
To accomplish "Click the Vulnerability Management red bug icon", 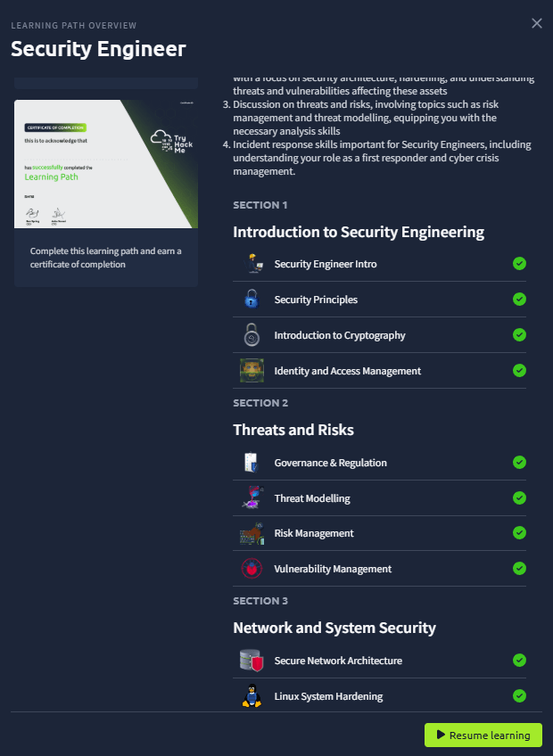I will coord(252,569).
